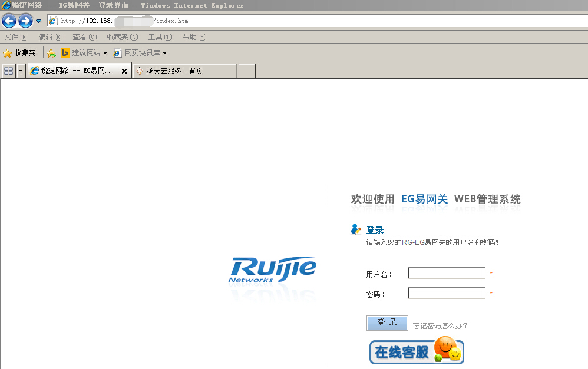
Task: Click the Ruijie Networks logo
Action: point(272,270)
